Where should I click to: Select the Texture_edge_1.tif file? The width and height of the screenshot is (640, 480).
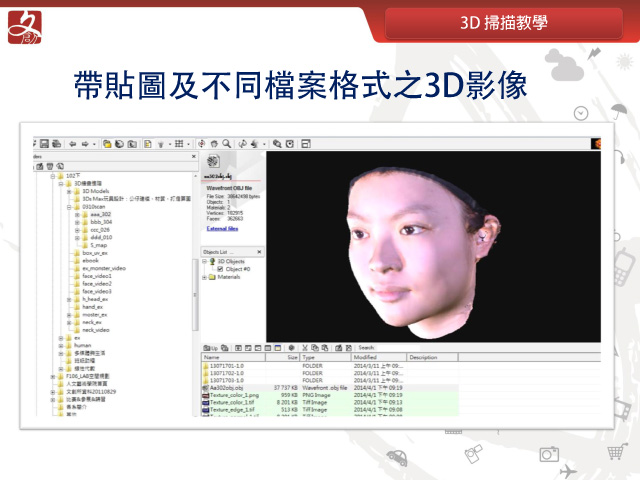(330, 410)
